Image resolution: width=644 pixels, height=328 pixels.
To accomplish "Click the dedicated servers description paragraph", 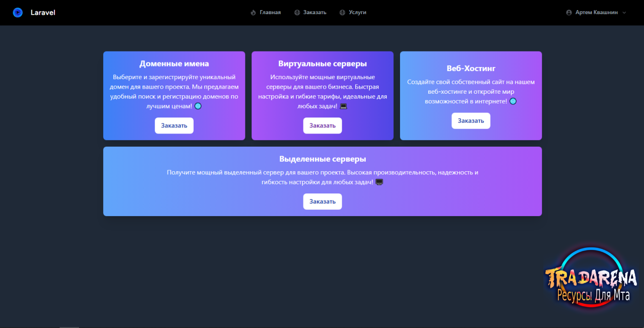I will click(323, 177).
